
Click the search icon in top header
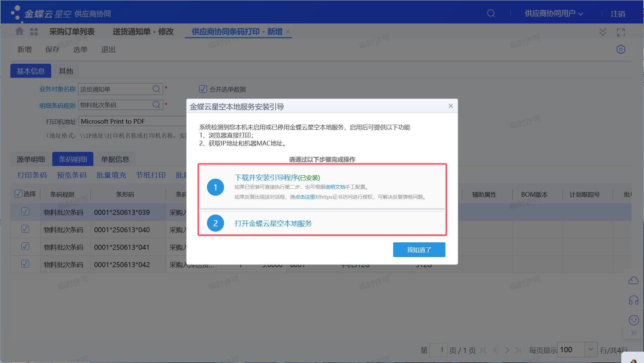[x=491, y=13]
